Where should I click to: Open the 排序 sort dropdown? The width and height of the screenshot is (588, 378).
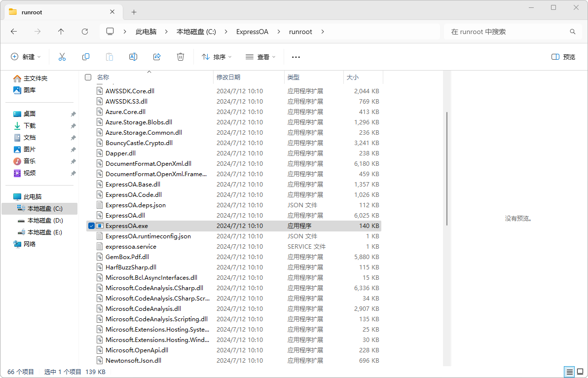(x=217, y=57)
